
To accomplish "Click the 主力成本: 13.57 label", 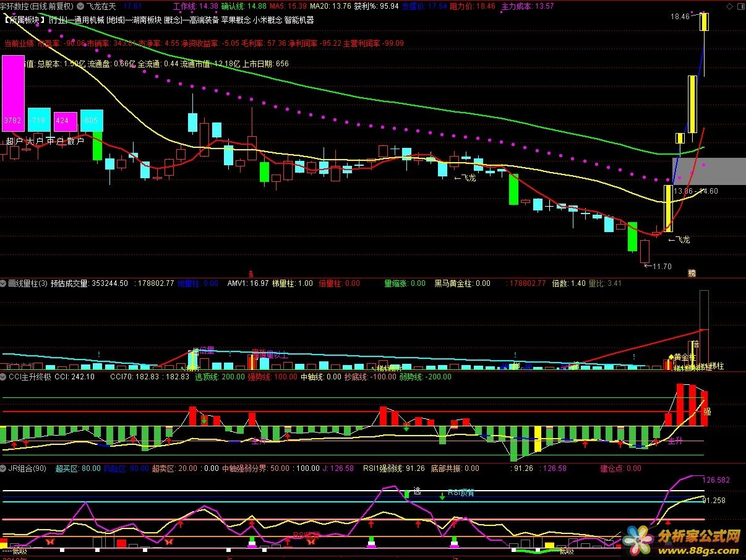I will pos(528,6).
